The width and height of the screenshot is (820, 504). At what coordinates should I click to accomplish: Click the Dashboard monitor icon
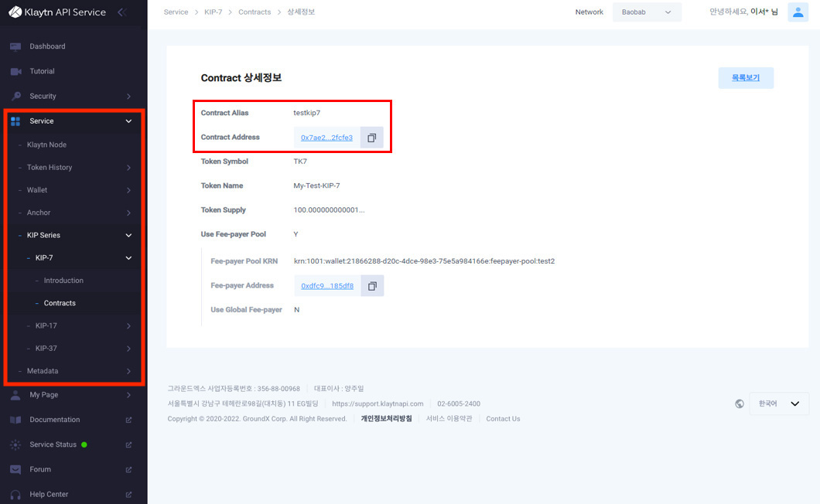point(15,46)
